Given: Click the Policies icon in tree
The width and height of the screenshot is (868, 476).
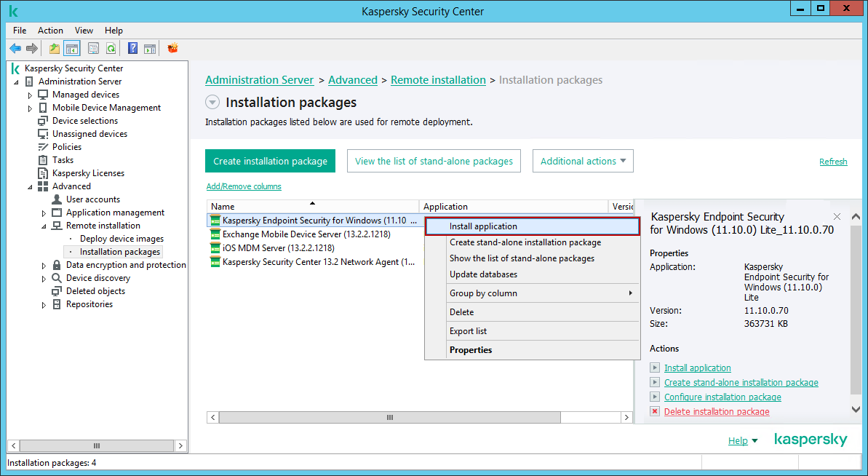Looking at the screenshot, I should [43, 147].
